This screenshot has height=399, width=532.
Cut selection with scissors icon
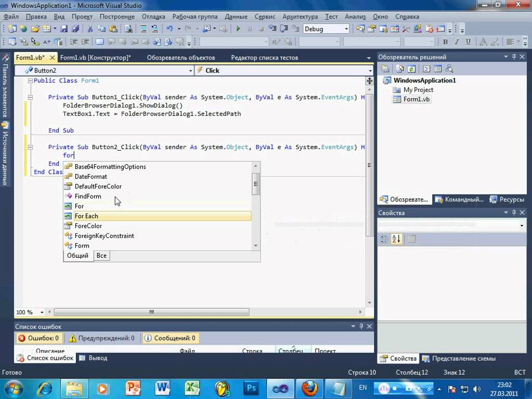tap(90, 29)
